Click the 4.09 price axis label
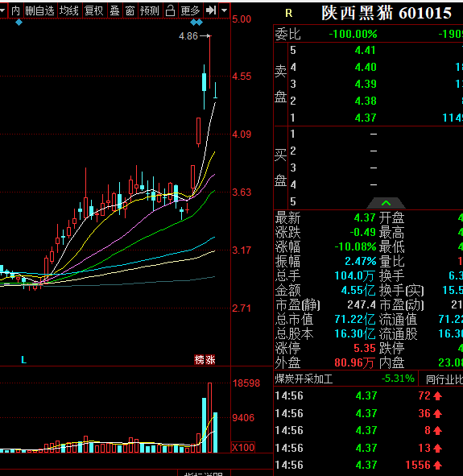The height and width of the screenshot is (476, 463). pyautogui.click(x=242, y=135)
